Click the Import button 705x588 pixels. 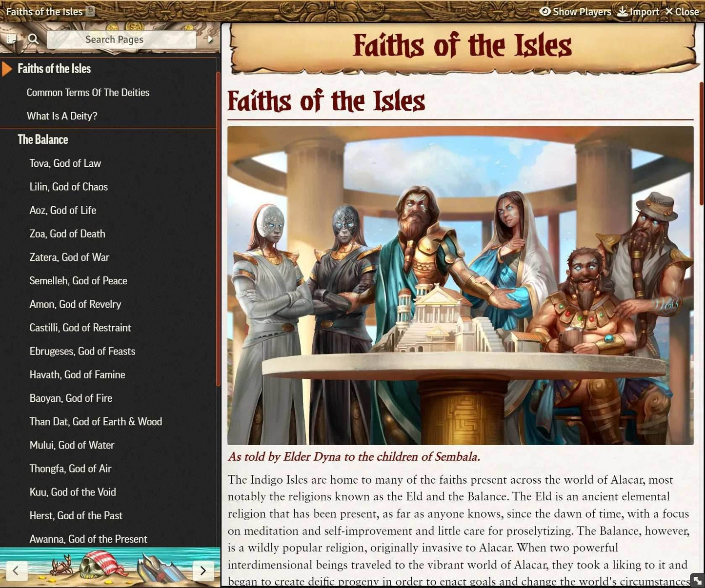click(x=638, y=11)
